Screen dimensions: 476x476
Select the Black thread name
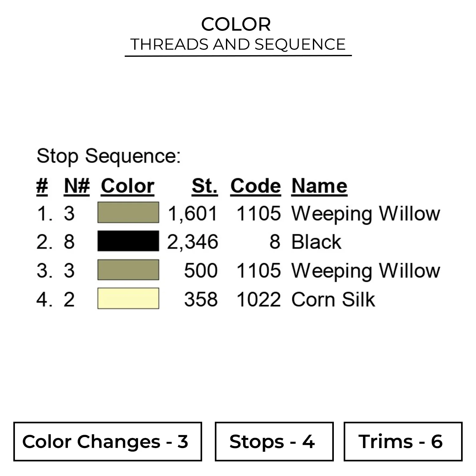pos(316,242)
